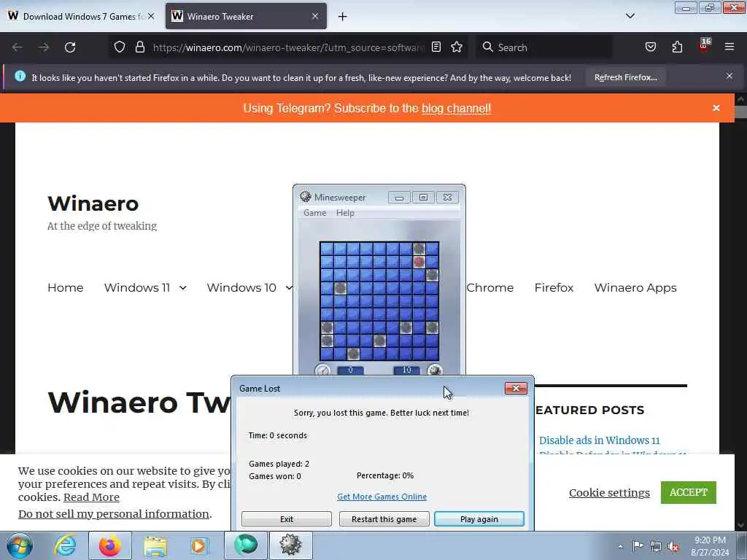This screenshot has width=747, height=560.
Task: Switch to the Download Windows 7 Games tab
Action: coord(82,16)
